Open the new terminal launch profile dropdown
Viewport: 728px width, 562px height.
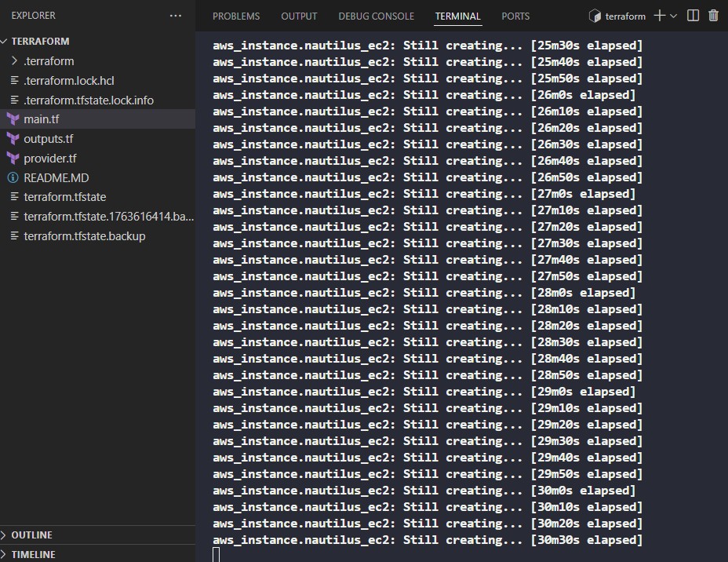click(x=674, y=16)
